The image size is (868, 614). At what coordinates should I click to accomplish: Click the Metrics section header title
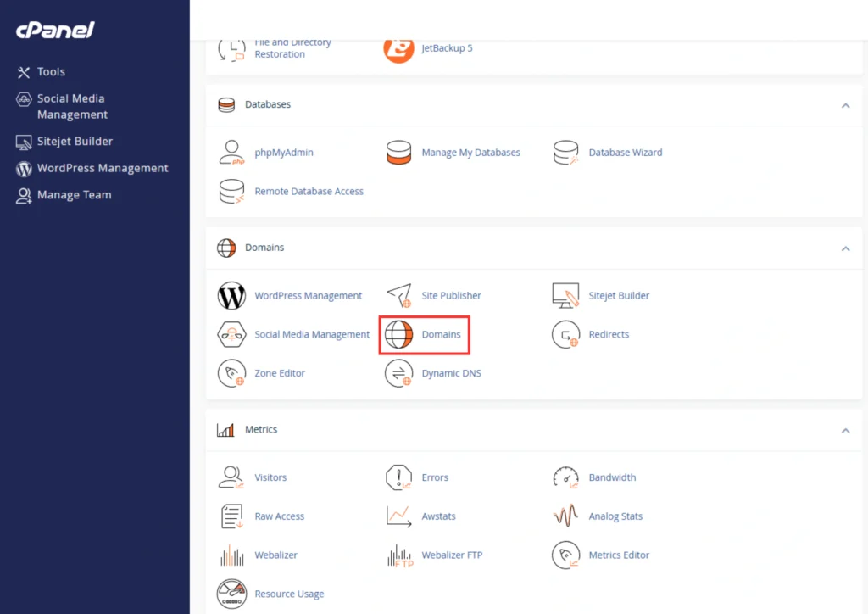[261, 430]
